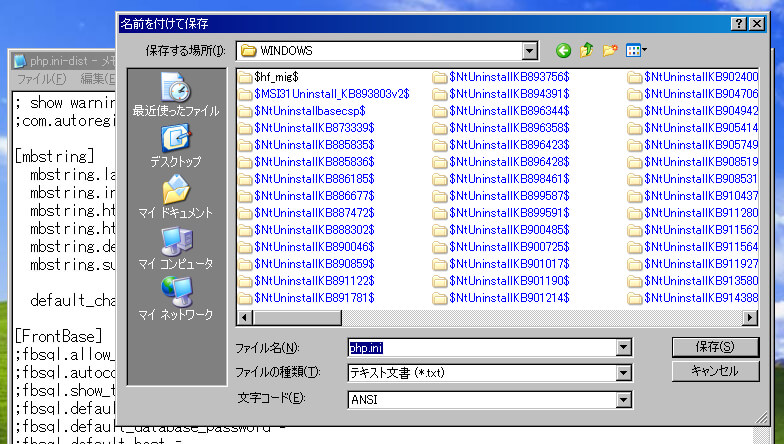The width and height of the screenshot is (784, 444).
Task: Click right arrow of horizontal scrollbar
Action: pos(750,318)
